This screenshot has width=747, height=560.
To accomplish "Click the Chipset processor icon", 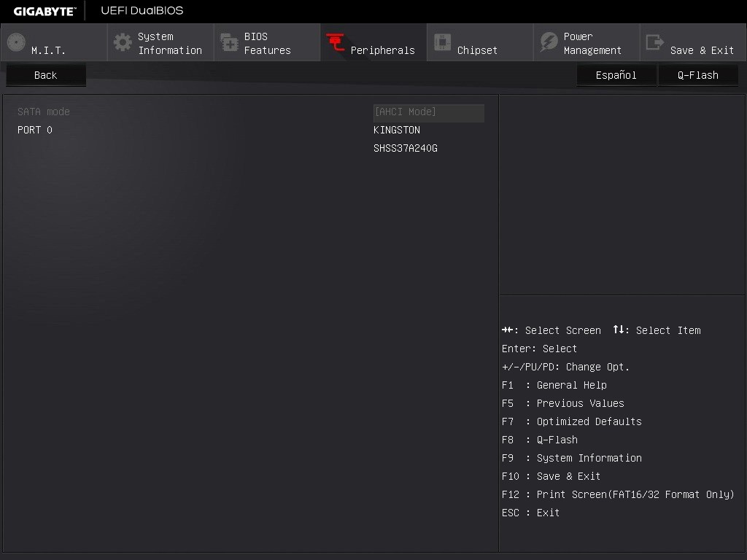I will pyautogui.click(x=442, y=42).
